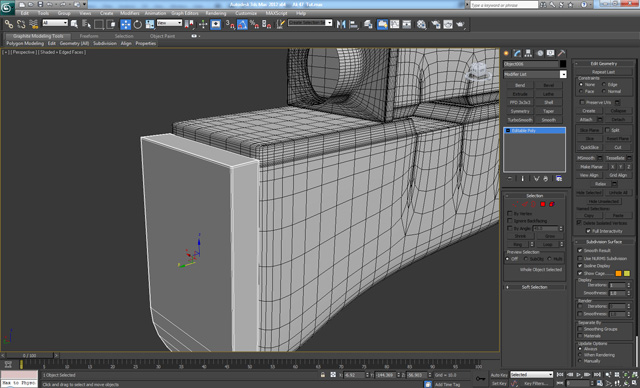Switch to the Freeform ribbon tab
The height and width of the screenshot is (388, 640).
(89, 36)
